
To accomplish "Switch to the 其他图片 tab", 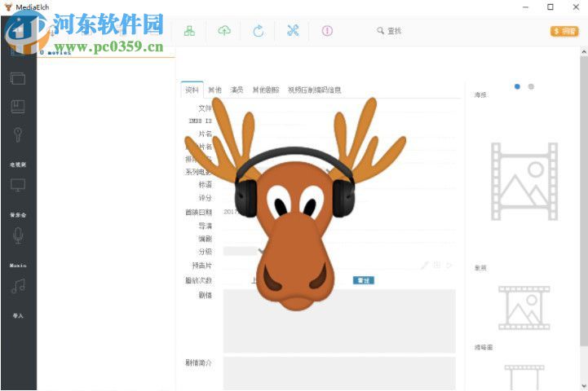I will click(266, 90).
